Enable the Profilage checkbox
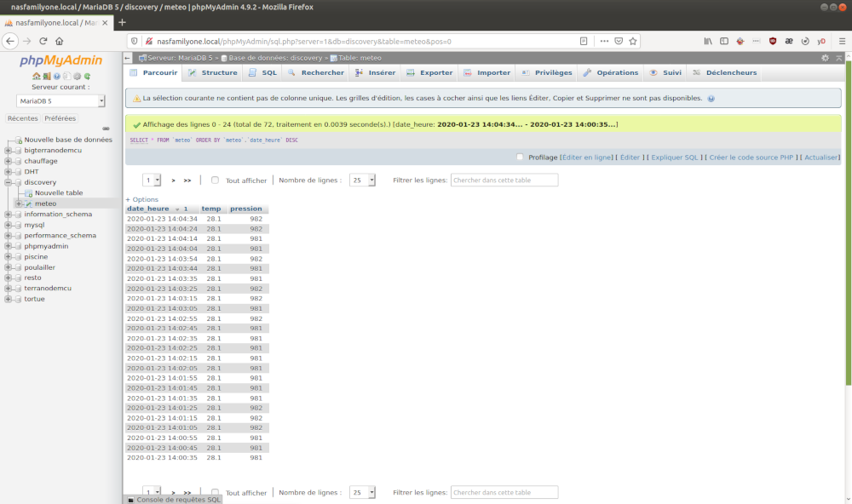852x504 pixels. (520, 157)
